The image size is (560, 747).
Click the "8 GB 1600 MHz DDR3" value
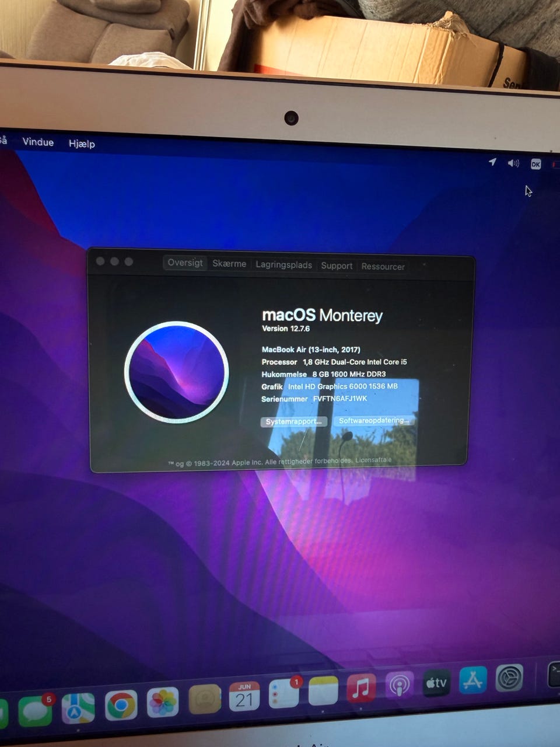(x=349, y=374)
